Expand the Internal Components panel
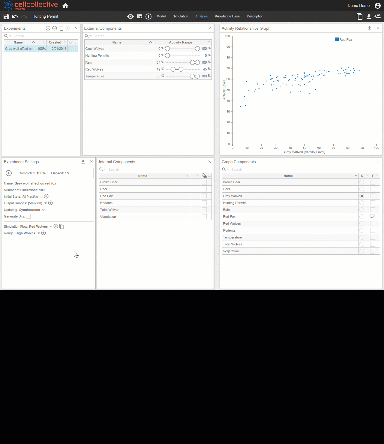This screenshot has height=444, width=384. (210, 162)
